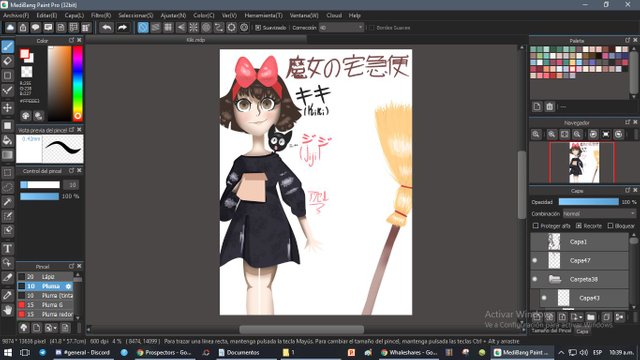
Task: Hide the Carpeta38 folder layer
Action: tap(535, 279)
